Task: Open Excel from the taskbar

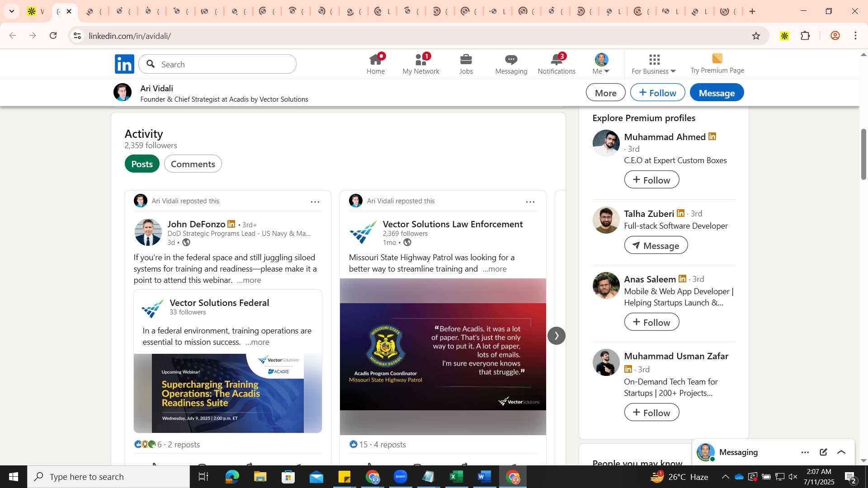Action: tap(456, 477)
